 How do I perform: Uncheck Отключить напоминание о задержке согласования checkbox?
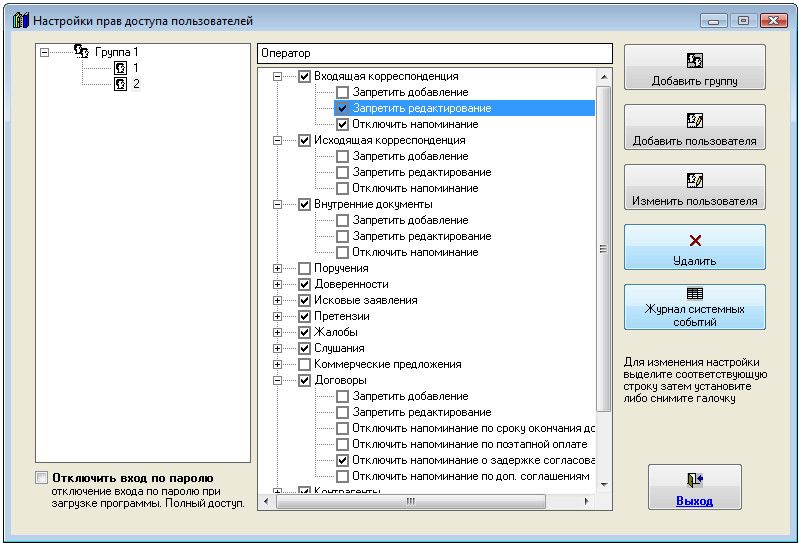pos(343,460)
